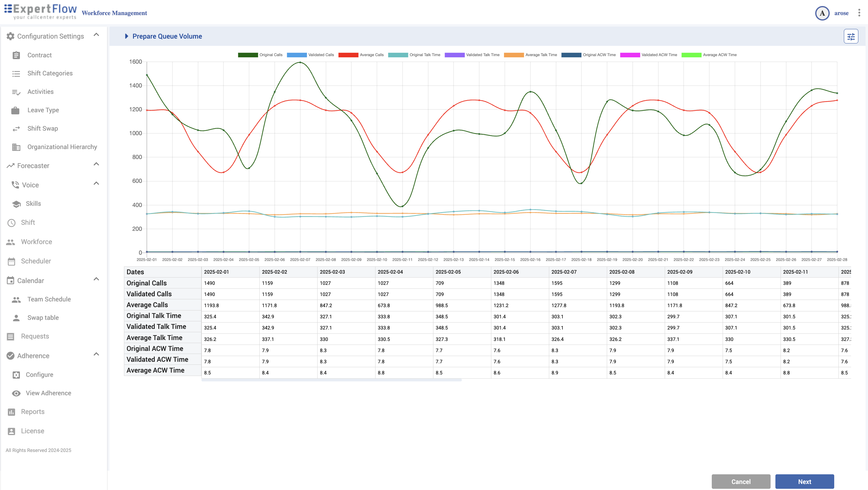Click the Next button
Screen dimensions: 868x490
[x=804, y=482]
